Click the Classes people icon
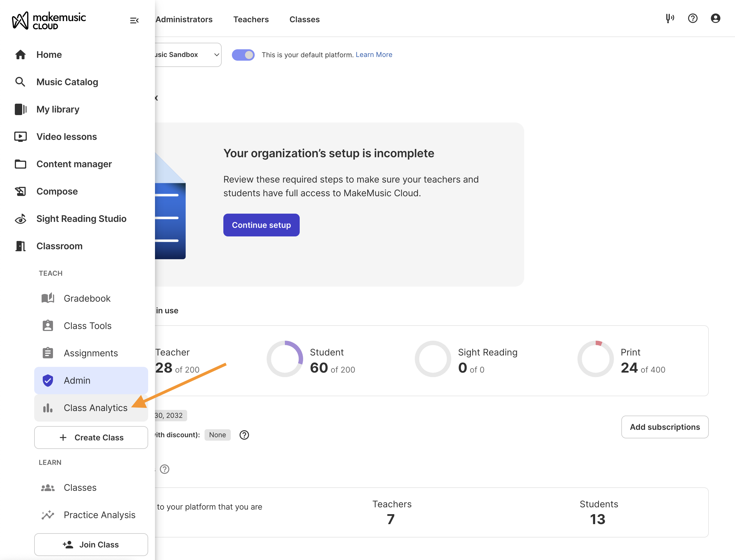The image size is (735, 560). [x=48, y=488]
